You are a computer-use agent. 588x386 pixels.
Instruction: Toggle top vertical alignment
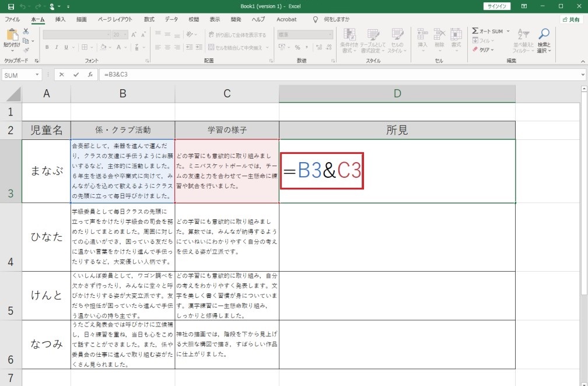[158, 34]
